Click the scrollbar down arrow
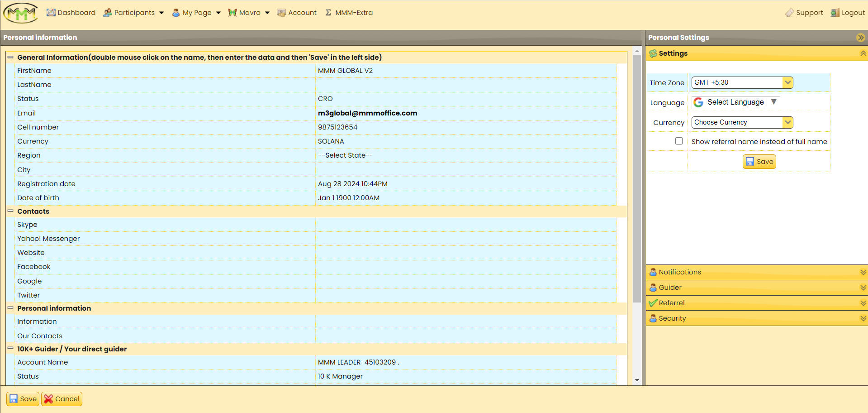This screenshot has width=868, height=413. pos(637,380)
